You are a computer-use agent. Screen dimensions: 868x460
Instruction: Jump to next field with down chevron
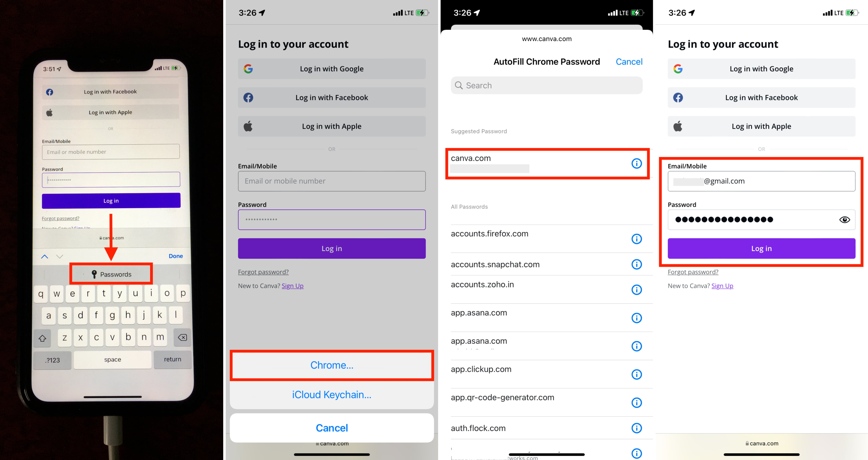coord(60,256)
